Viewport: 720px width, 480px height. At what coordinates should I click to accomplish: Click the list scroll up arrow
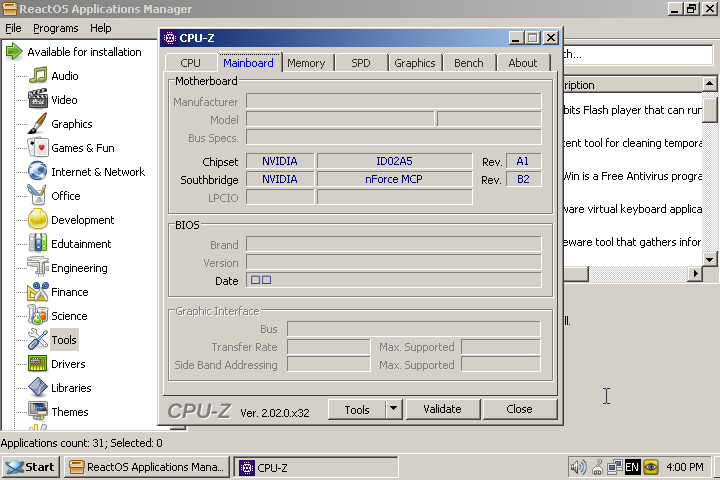click(709, 84)
